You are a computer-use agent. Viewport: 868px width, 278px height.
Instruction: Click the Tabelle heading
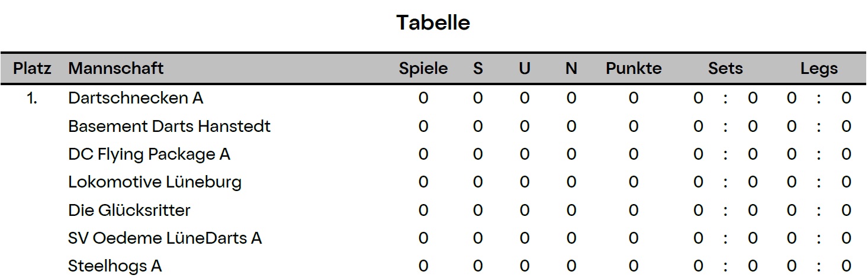coord(433,22)
